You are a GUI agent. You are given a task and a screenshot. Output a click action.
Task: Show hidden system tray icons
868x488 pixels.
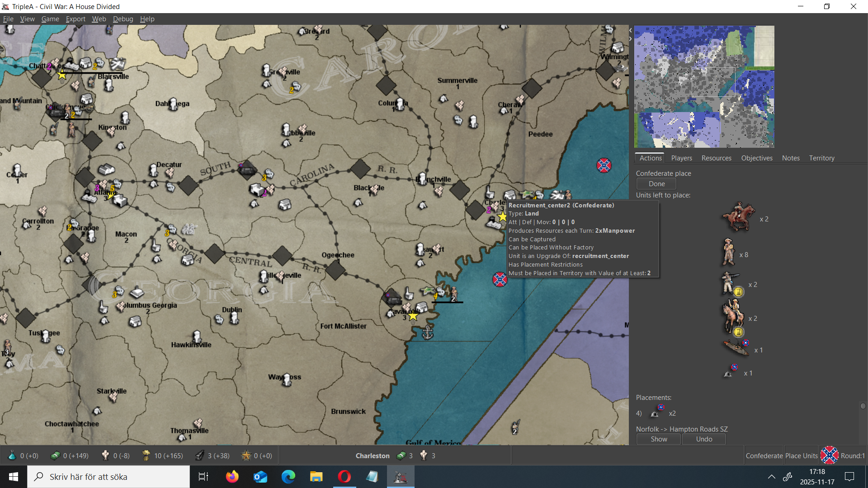tap(771, 477)
